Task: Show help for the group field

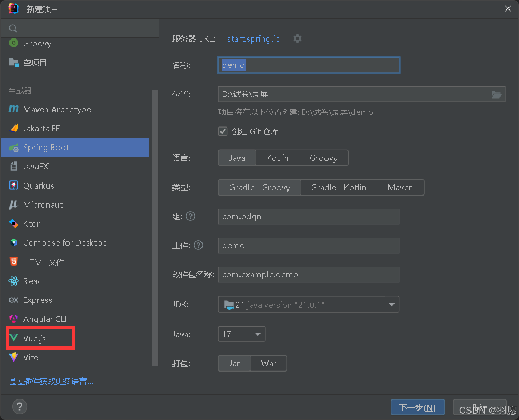Action: click(190, 216)
